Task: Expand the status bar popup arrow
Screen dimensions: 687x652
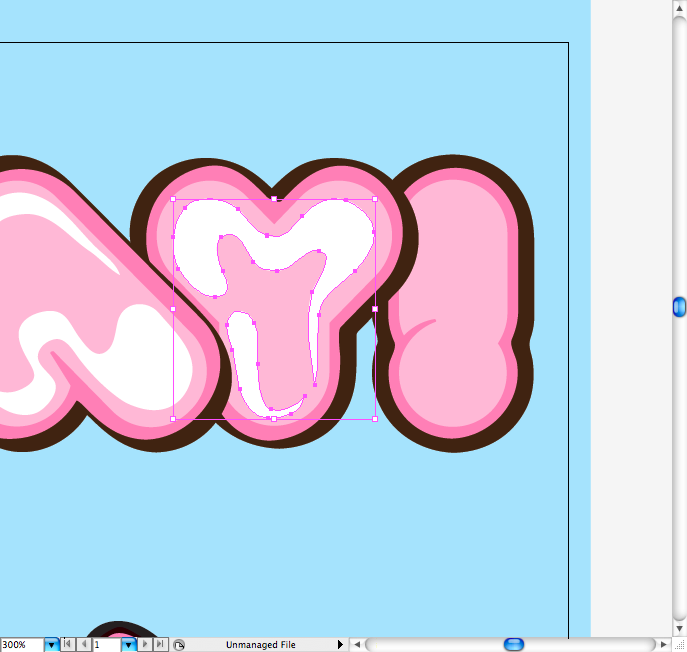Action: (x=340, y=645)
